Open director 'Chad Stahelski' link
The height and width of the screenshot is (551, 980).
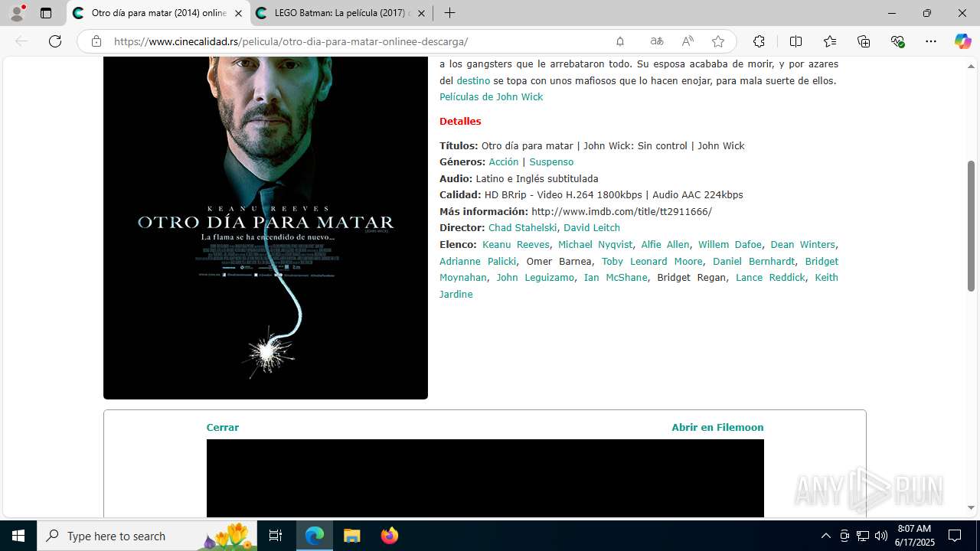click(x=523, y=227)
